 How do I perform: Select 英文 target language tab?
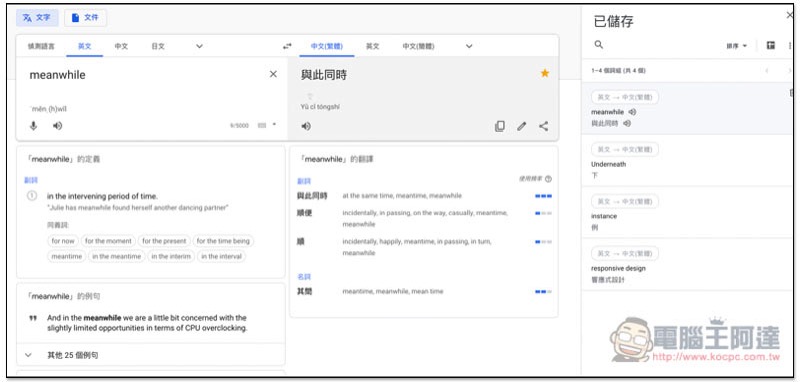(372, 46)
